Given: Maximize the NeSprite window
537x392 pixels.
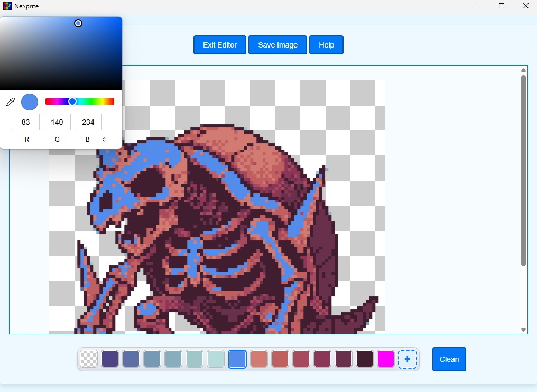Looking at the screenshot, I should (x=502, y=6).
